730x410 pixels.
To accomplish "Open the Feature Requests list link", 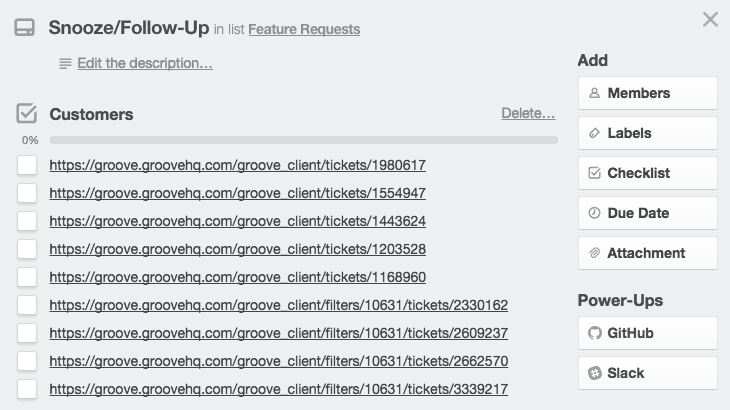I will [x=304, y=29].
